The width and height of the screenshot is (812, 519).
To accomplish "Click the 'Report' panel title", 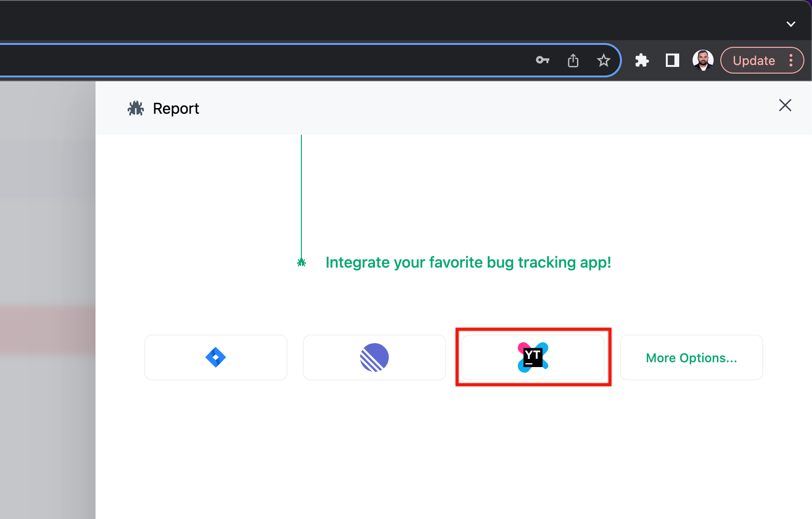I will 176,108.
